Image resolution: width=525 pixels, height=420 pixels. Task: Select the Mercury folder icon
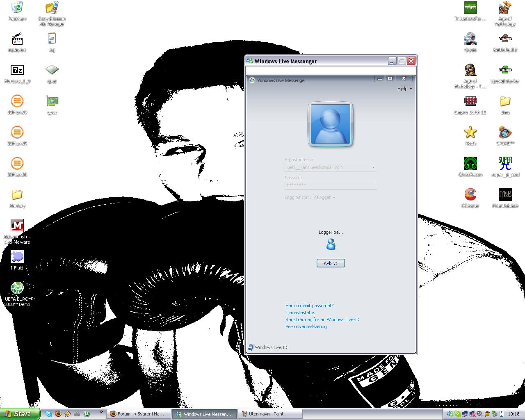coord(17,198)
